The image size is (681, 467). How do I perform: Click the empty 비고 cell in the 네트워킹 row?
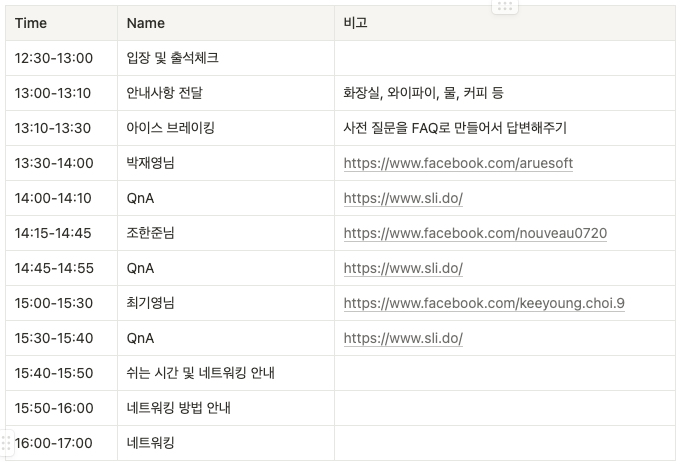(505, 443)
